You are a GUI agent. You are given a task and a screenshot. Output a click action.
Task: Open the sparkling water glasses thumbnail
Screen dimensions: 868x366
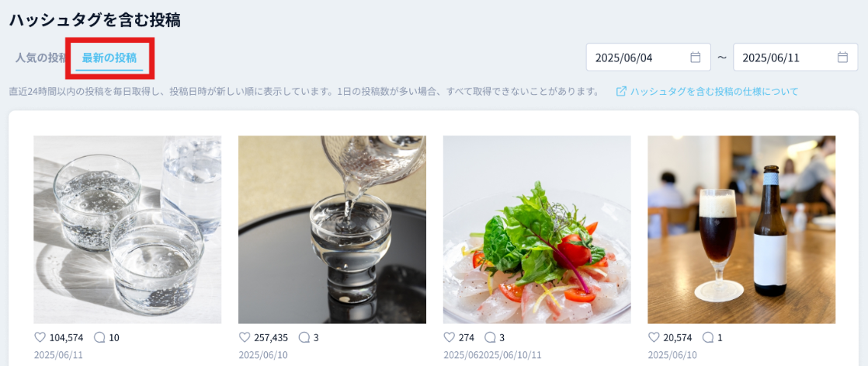click(x=127, y=230)
